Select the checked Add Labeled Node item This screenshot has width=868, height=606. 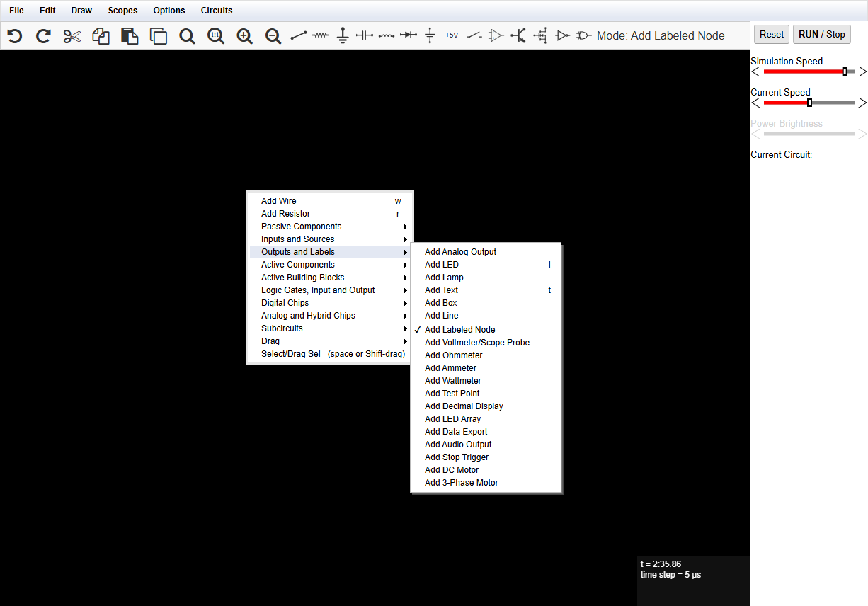(459, 330)
